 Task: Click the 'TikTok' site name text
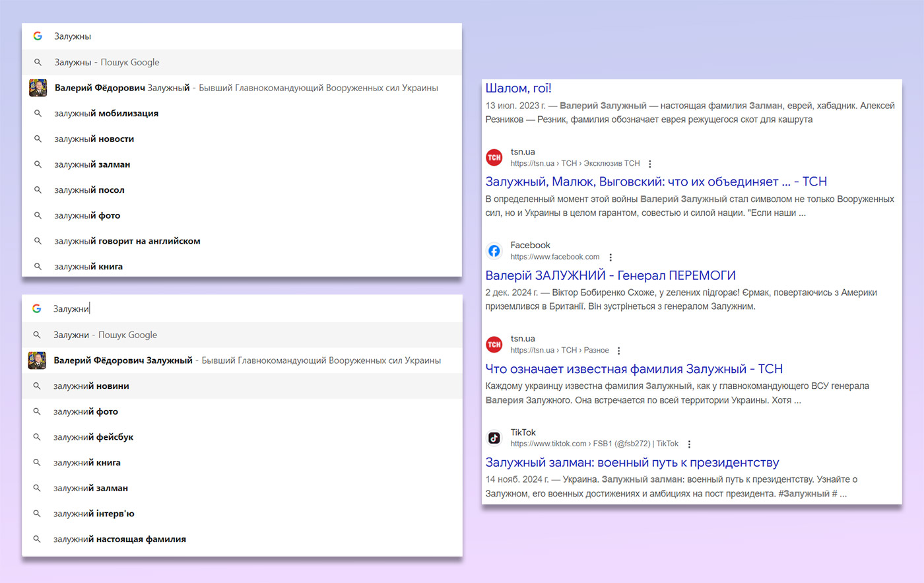(x=523, y=432)
